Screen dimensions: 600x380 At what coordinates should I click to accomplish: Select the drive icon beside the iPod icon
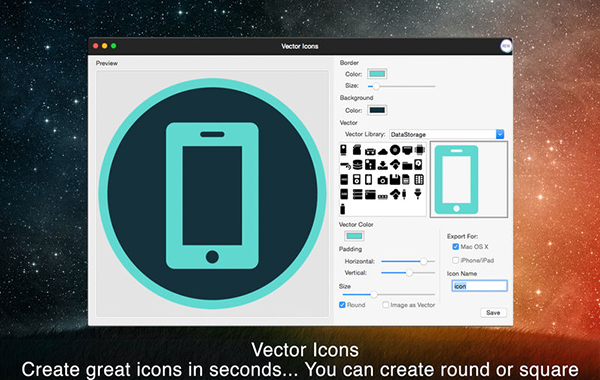344,179
